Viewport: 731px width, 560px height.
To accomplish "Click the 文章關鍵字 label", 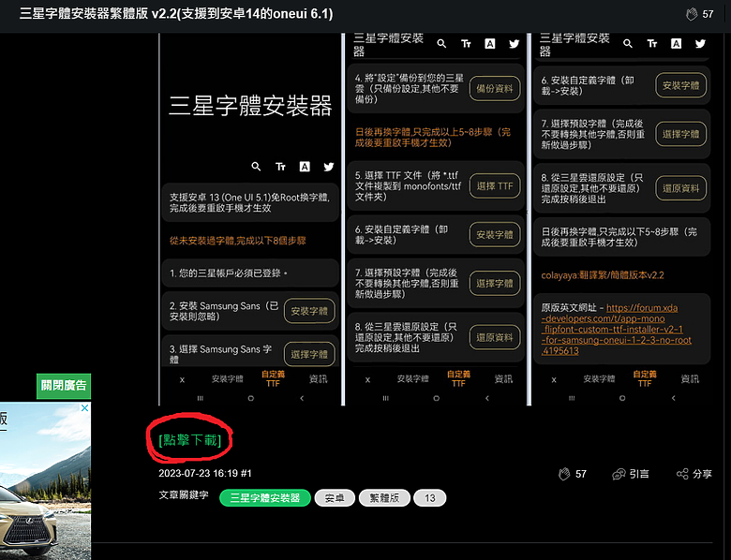I will pos(183,495).
